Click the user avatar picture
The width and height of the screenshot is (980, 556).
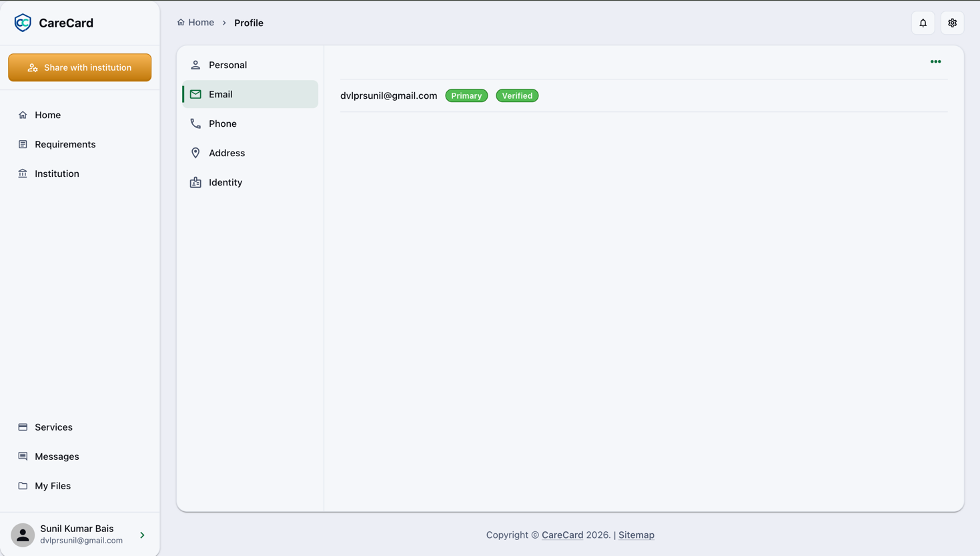click(23, 535)
